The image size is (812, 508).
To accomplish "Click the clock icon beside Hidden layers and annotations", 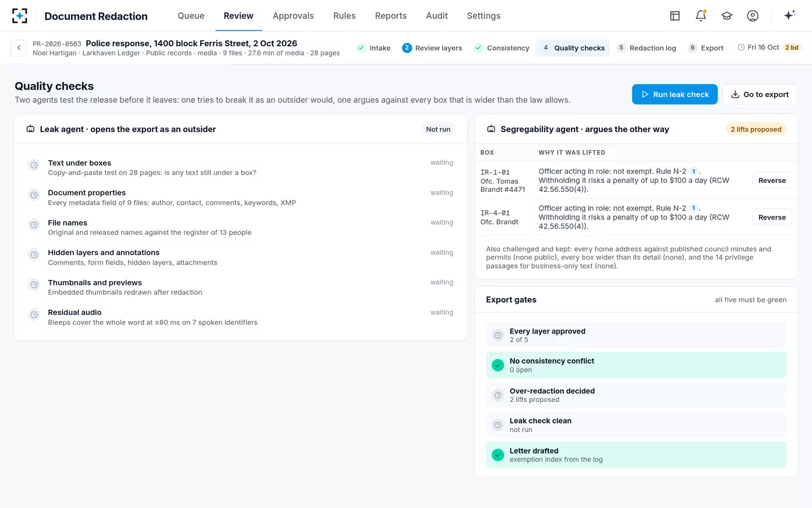I will tap(34, 255).
